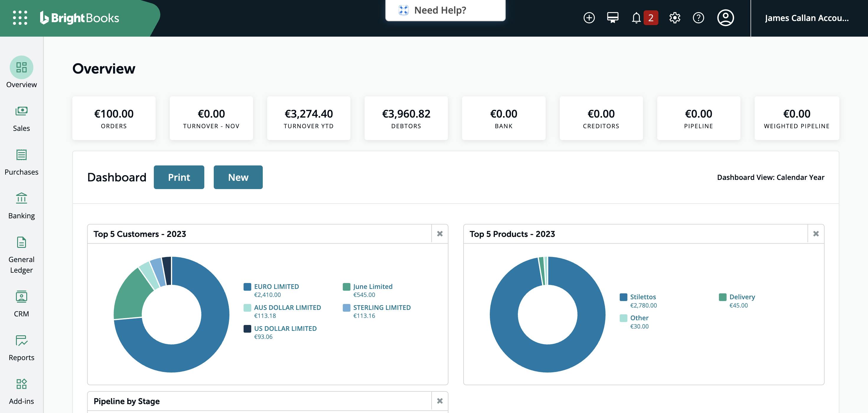
Task: Open the monitor/display icon in header
Action: pos(613,18)
